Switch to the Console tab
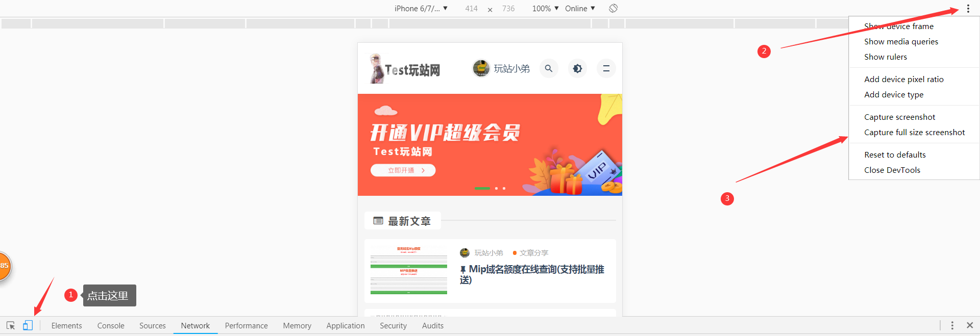The width and height of the screenshot is (980, 336). coord(111,326)
